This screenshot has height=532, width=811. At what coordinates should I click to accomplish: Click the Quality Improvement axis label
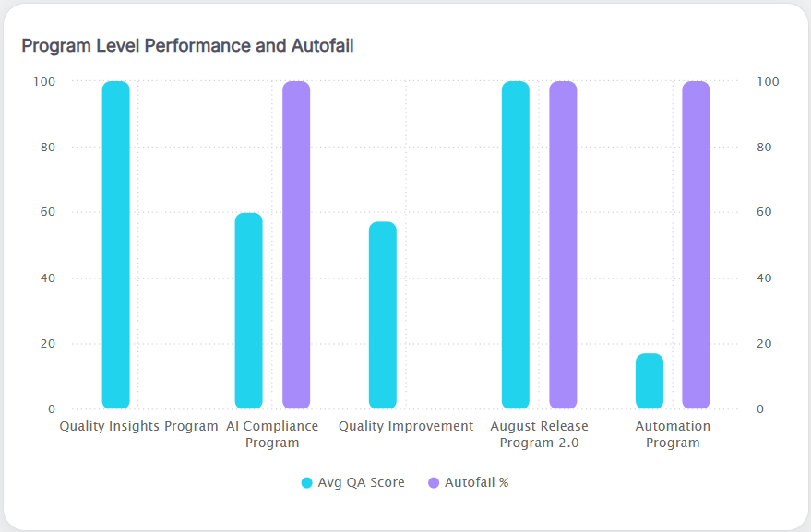[406, 426]
